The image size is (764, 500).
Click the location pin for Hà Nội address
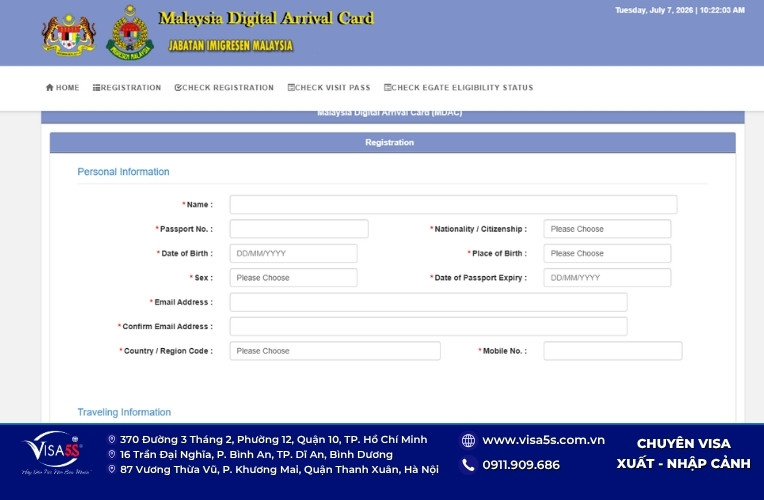[x=112, y=469]
